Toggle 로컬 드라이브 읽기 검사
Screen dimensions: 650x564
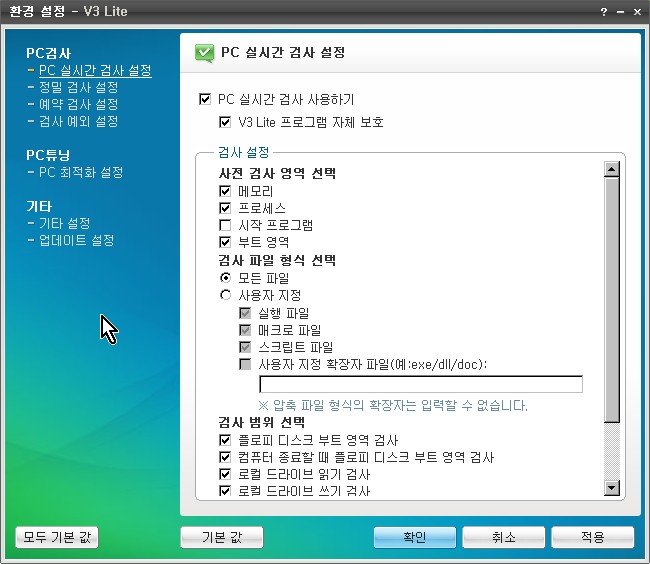(x=225, y=474)
